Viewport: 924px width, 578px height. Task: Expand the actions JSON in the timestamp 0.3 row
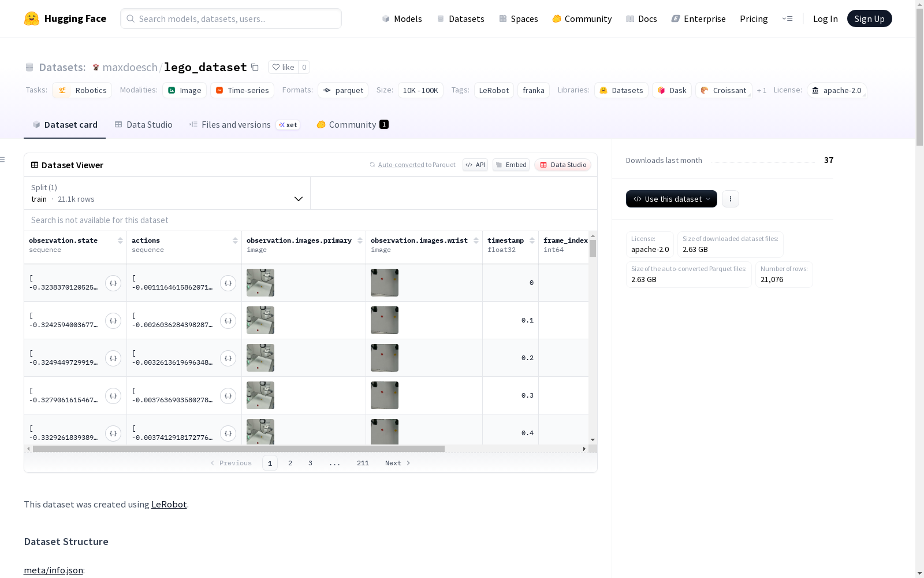(228, 396)
